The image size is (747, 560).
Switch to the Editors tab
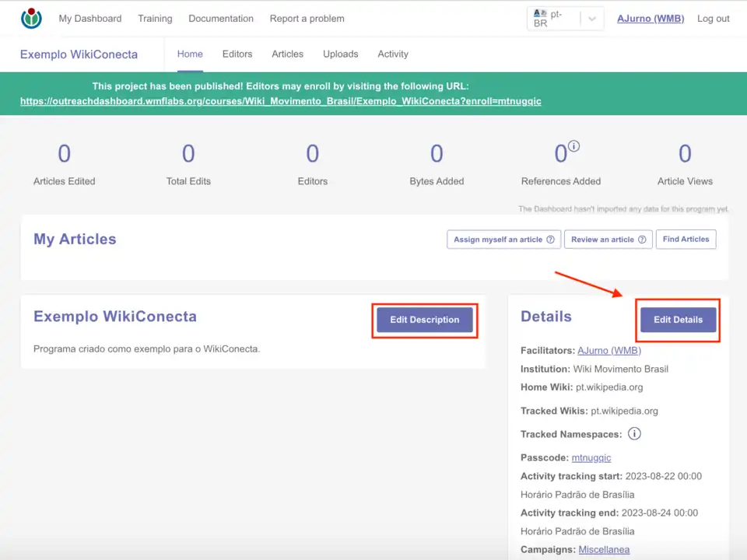(237, 54)
